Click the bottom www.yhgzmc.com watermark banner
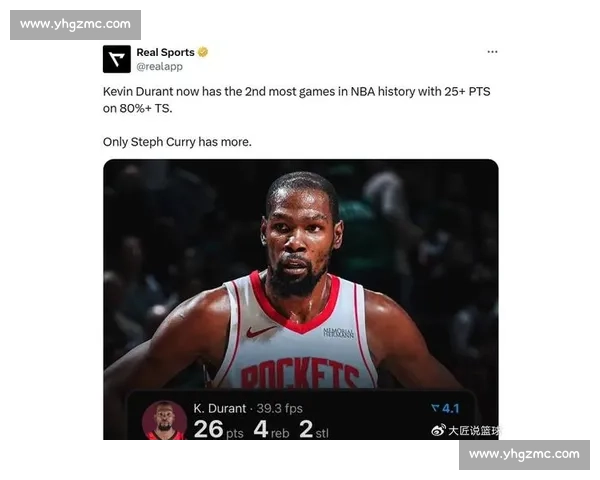 524,455
